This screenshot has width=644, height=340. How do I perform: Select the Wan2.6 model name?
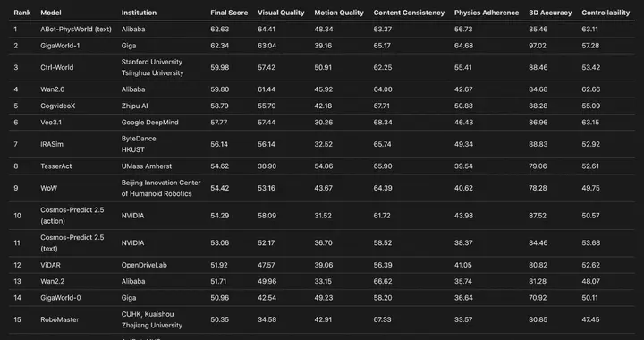click(52, 89)
